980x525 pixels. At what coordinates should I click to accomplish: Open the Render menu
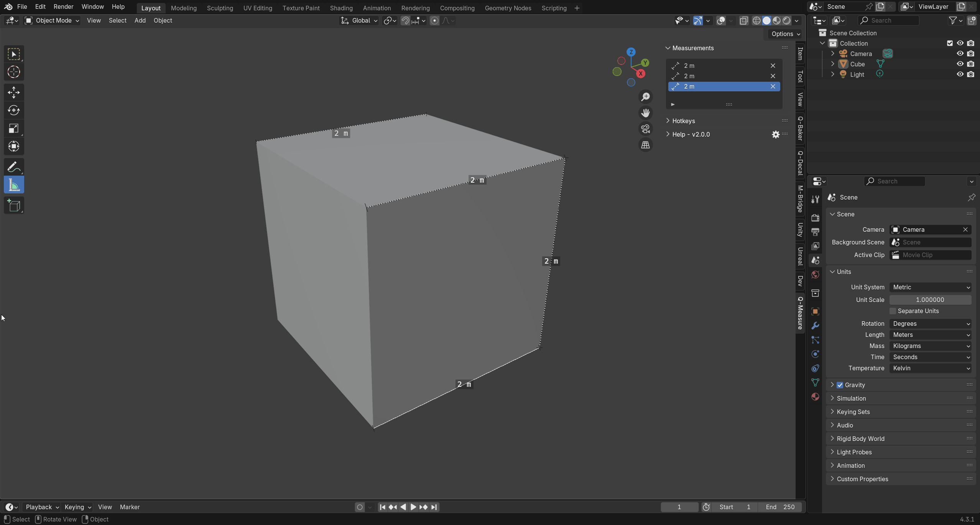tap(63, 7)
